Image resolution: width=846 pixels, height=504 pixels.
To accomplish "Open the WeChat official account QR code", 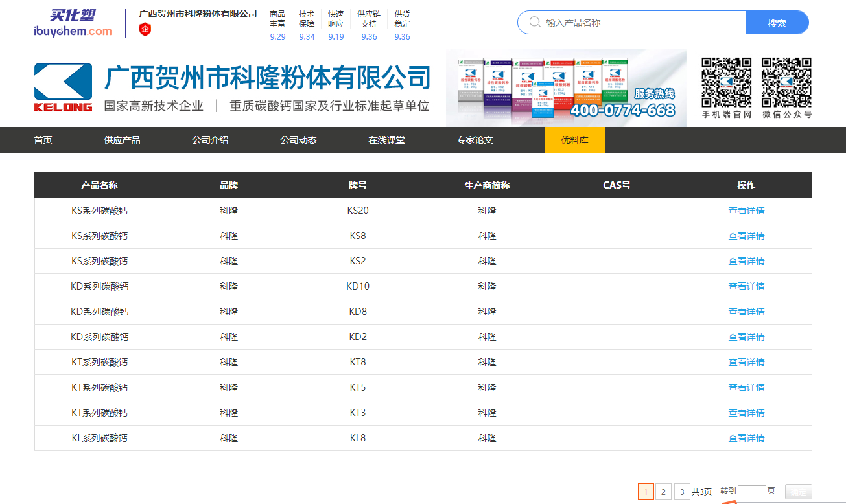I will pos(786,82).
